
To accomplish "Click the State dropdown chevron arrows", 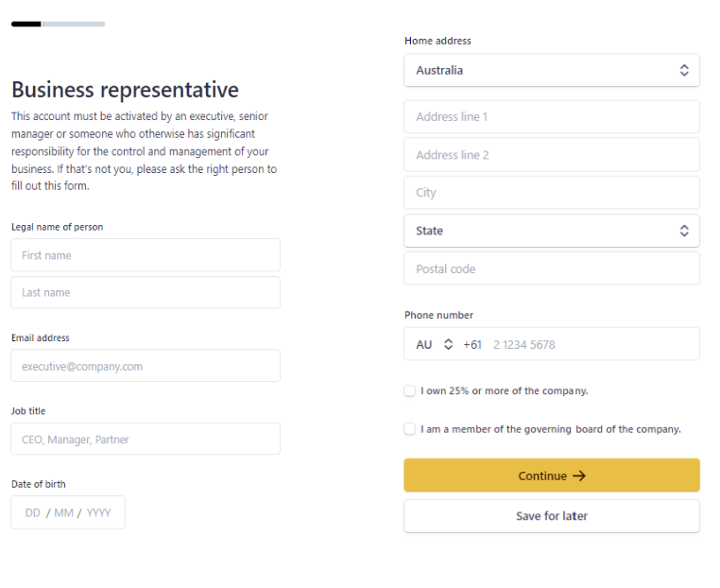I will click(x=684, y=232).
